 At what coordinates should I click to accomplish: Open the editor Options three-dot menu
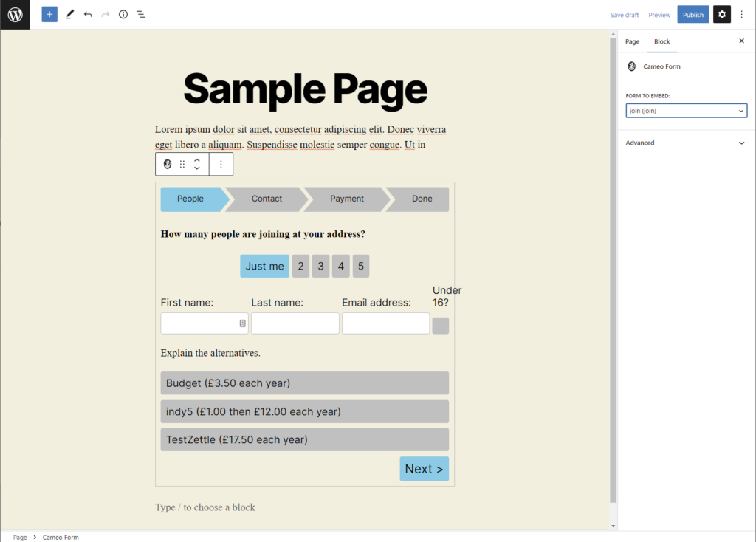coord(741,15)
